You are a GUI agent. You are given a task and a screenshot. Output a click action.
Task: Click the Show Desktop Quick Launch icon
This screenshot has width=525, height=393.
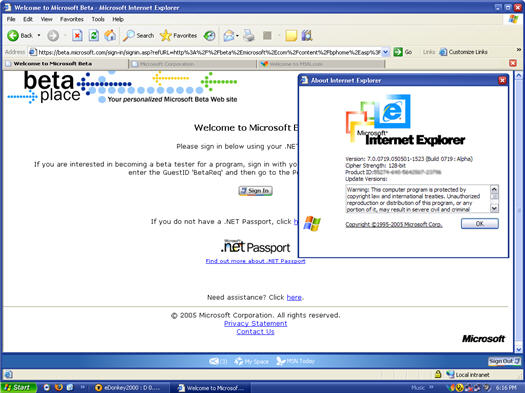[x=70, y=387]
